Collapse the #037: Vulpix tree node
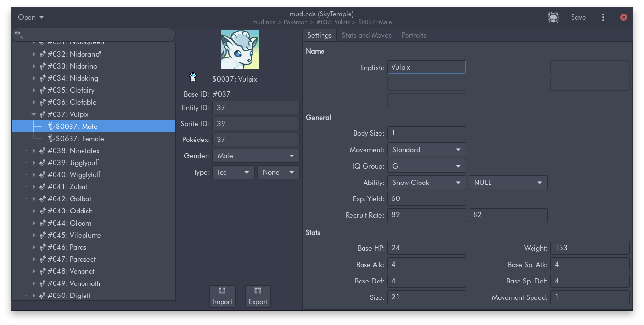 (x=34, y=114)
